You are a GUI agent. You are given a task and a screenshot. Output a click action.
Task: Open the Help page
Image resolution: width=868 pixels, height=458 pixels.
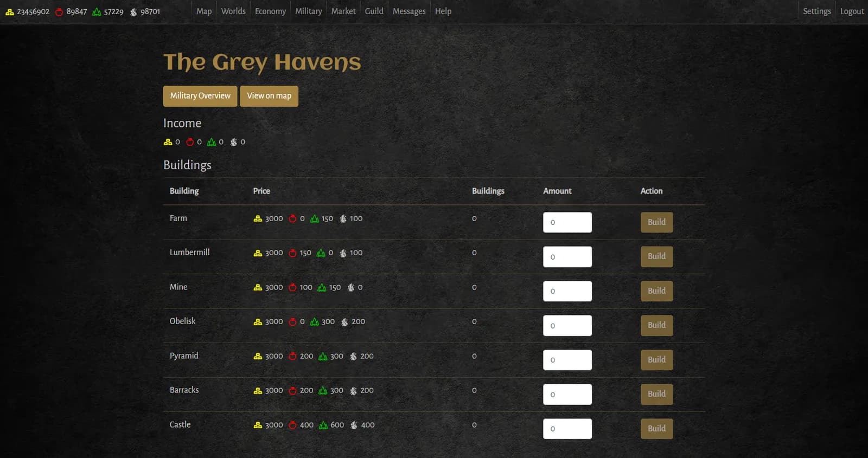click(443, 11)
